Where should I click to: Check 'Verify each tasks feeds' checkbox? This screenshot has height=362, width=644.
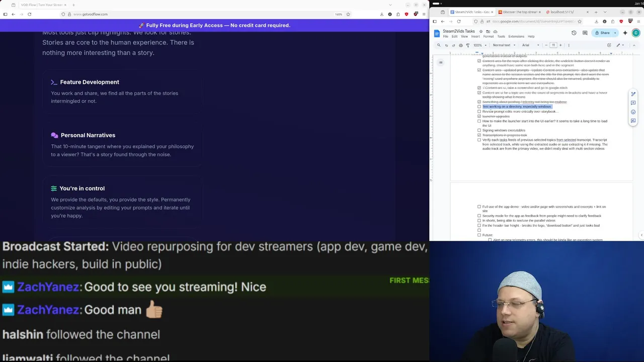point(479,140)
